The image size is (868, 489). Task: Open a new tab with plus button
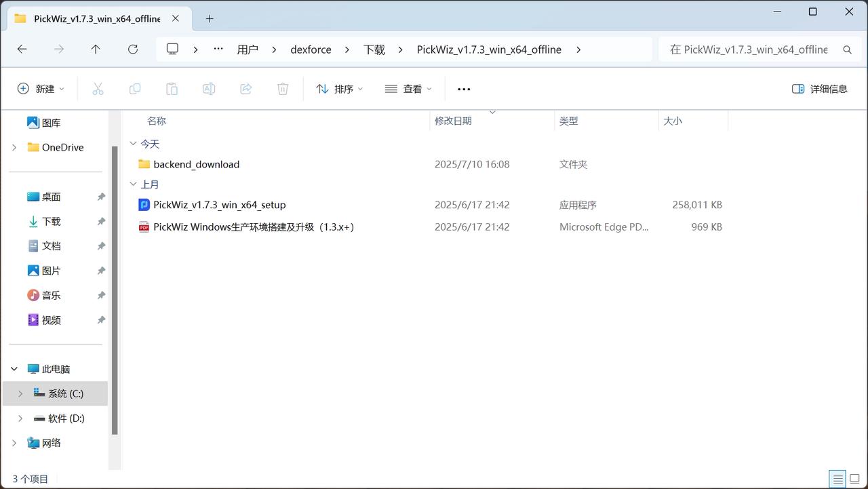pyautogui.click(x=210, y=19)
